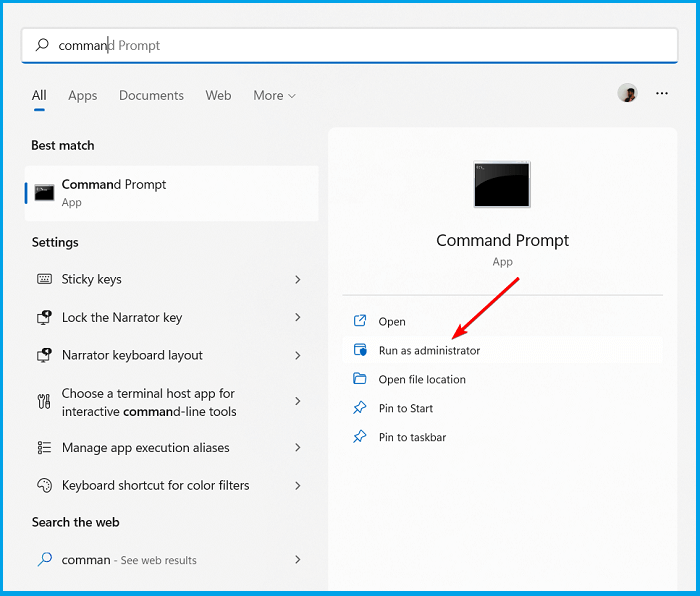Open the More filter dropdown
Screen dimensions: 700x596
(274, 96)
